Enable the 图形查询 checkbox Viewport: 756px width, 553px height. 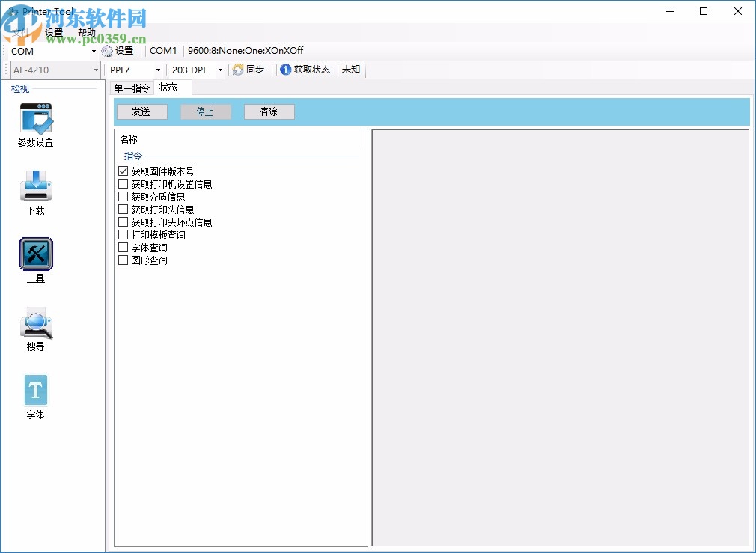[x=123, y=260]
